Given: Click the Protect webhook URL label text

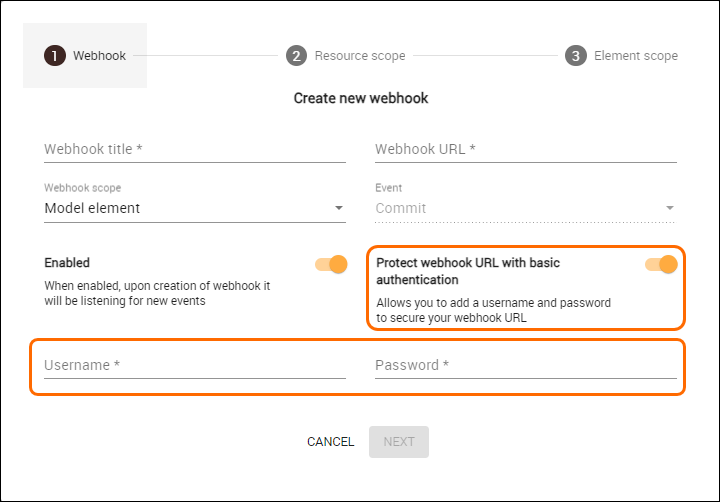Looking at the screenshot, I should point(467,271).
